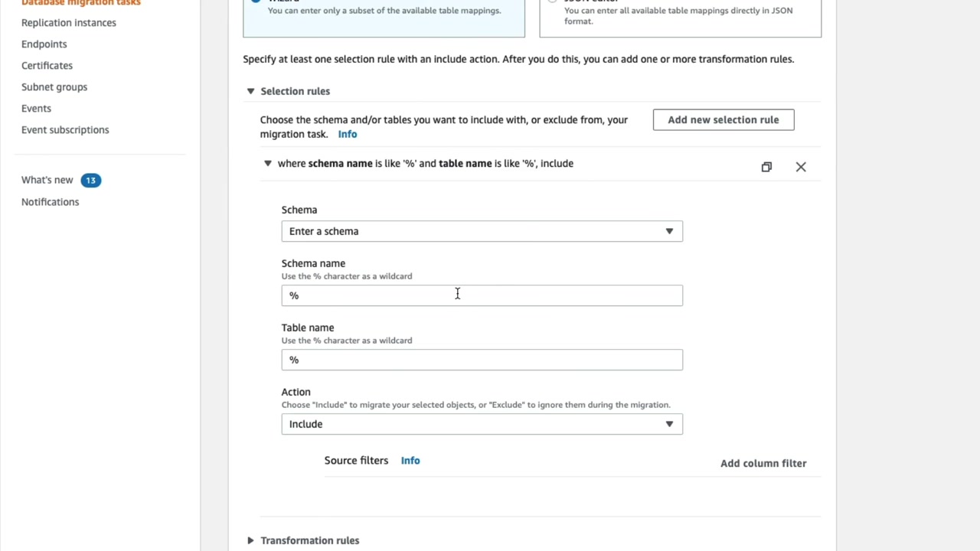Select the JSON editor option card
This screenshot has height=551, width=980.
point(680,17)
